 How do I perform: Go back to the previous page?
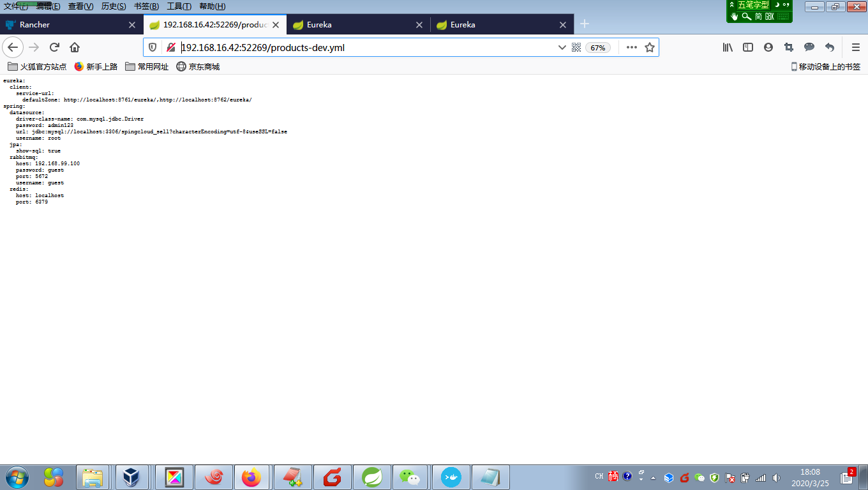13,47
